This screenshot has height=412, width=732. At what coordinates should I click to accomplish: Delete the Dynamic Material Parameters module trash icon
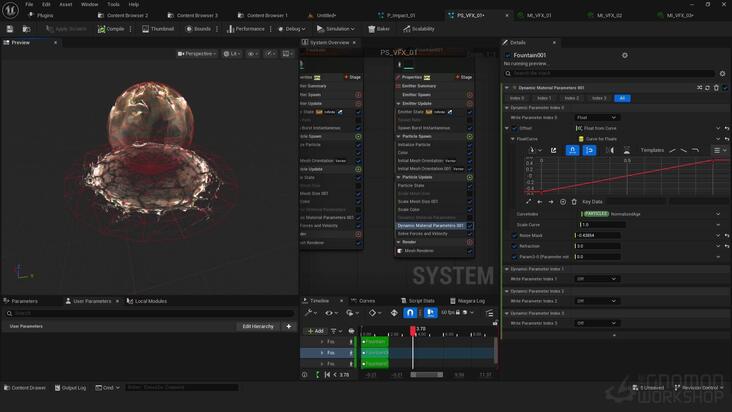point(716,88)
